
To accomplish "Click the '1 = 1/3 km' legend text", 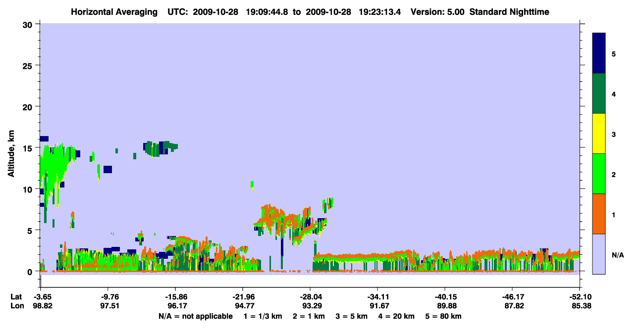I will coord(262,316).
